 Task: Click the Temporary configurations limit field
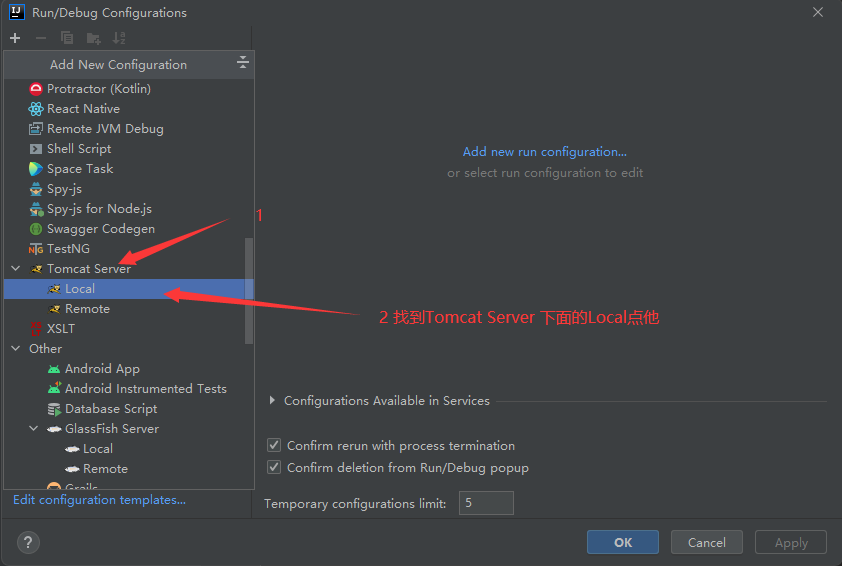pyautogui.click(x=486, y=503)
